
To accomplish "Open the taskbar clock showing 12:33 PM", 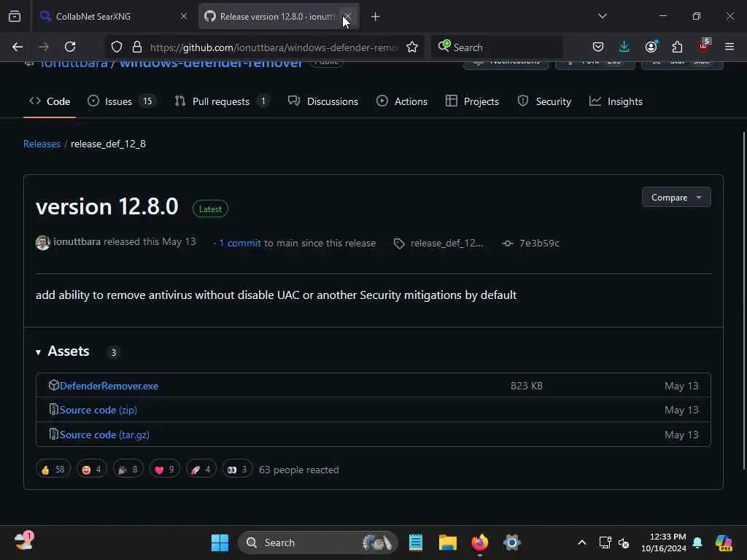I will 664,542.
